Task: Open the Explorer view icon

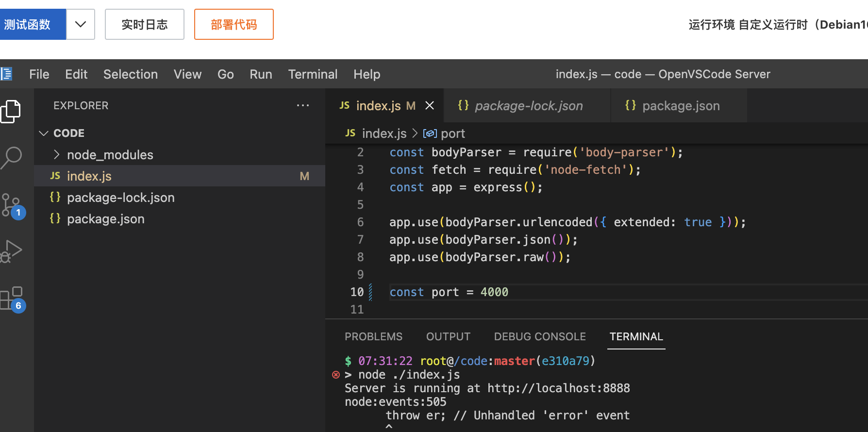Action: point(11,112)
